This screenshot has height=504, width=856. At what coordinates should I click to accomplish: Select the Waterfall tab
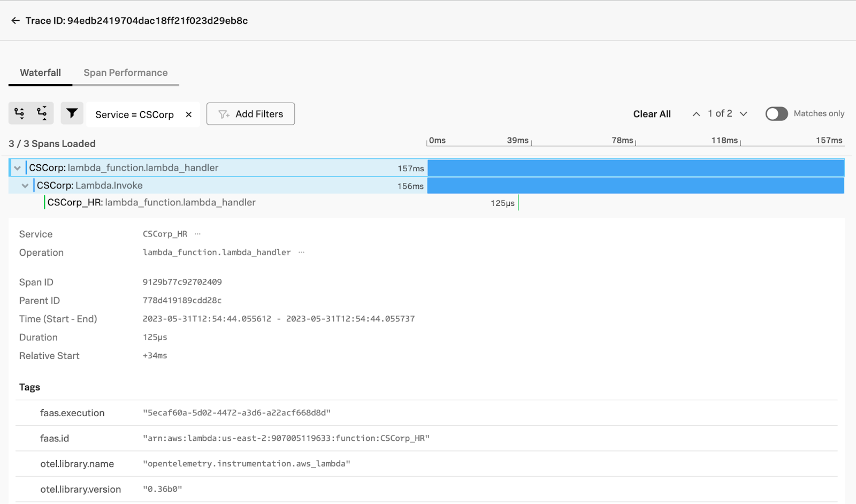pos(40,73)
